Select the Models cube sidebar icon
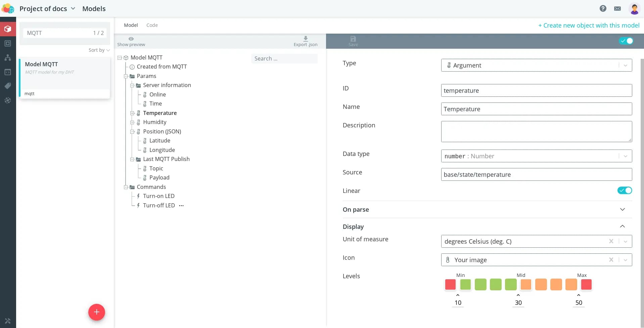 coord(8,29)
